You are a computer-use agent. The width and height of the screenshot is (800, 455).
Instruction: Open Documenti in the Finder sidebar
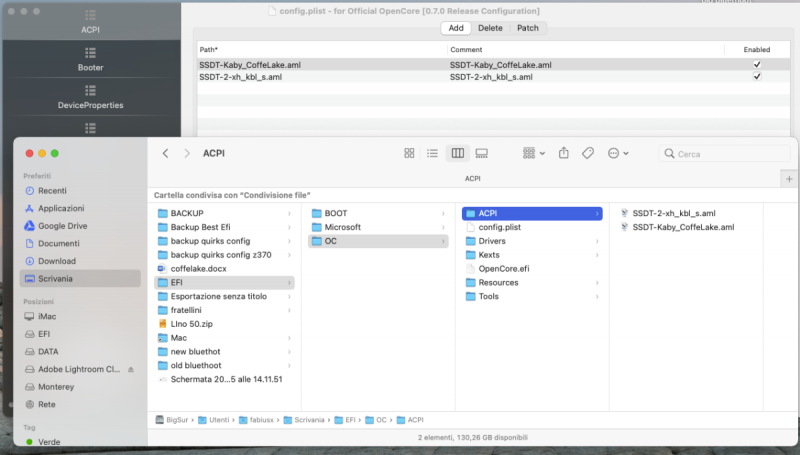80,243
